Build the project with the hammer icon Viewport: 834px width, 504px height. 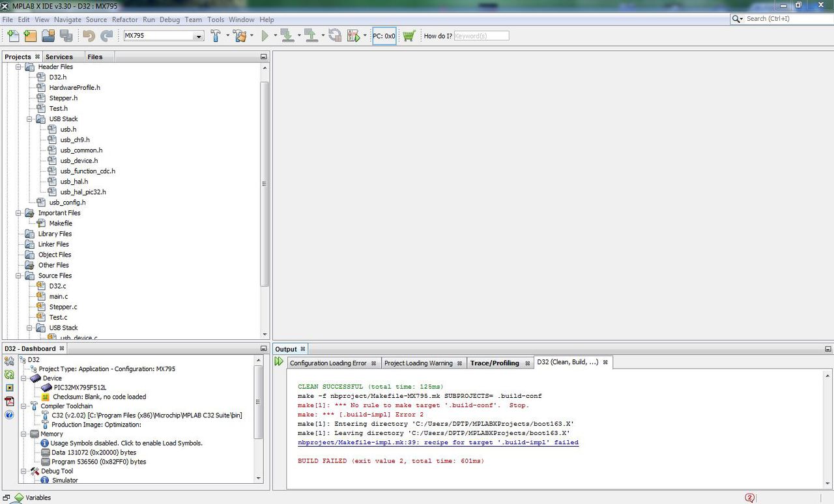216,36
